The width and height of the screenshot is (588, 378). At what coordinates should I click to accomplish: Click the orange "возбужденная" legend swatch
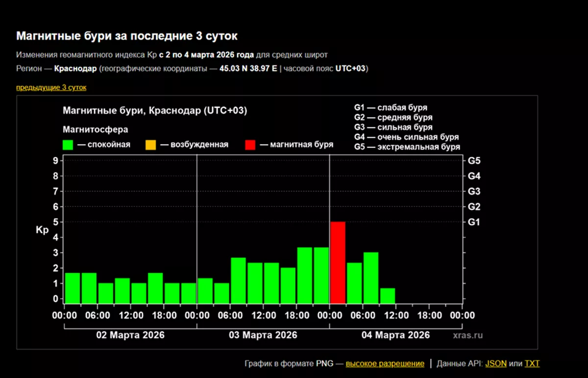tap(150, 145)
